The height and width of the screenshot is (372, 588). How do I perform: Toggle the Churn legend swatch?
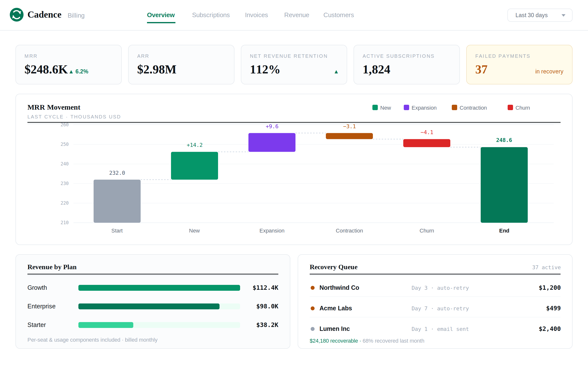pos(510,107)
